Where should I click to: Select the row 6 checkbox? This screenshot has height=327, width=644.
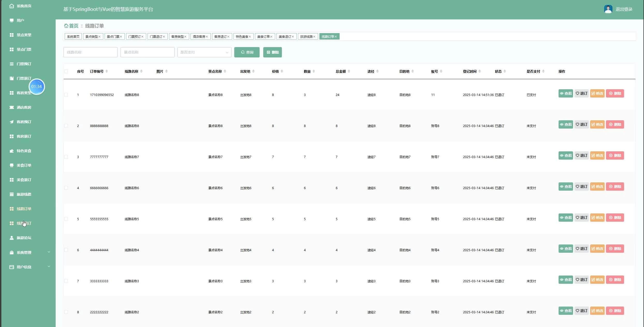click(x=66, y=250)
